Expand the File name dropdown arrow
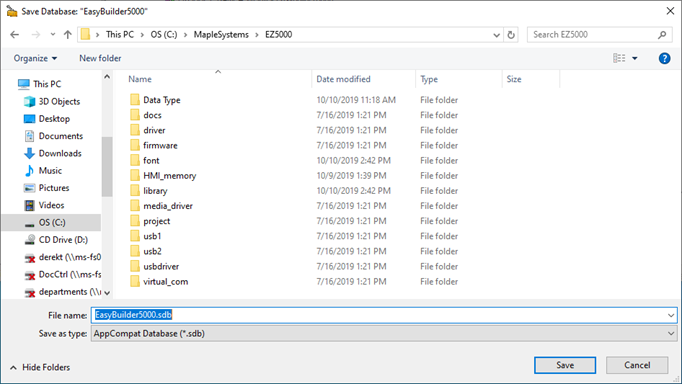This screenshot has width=682, height=384. (x=671, y=315)
